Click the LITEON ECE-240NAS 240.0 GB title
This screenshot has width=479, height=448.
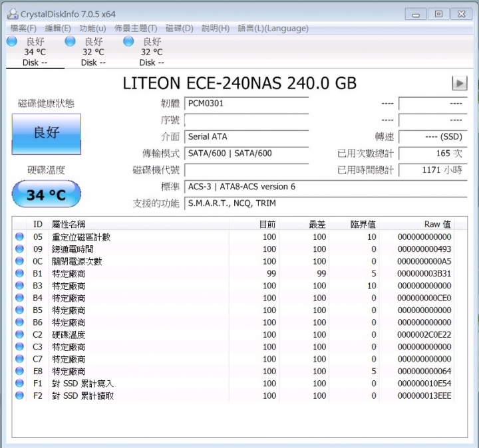point(239,83)
